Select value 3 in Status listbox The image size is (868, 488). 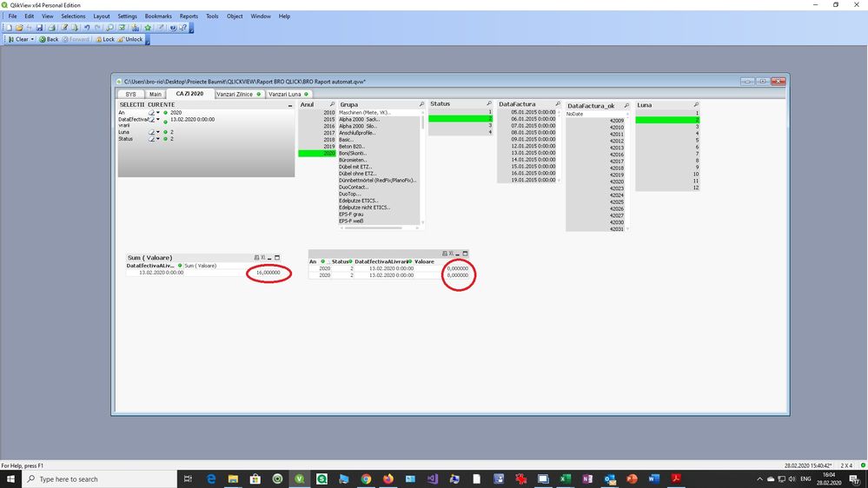coord(460,126)
